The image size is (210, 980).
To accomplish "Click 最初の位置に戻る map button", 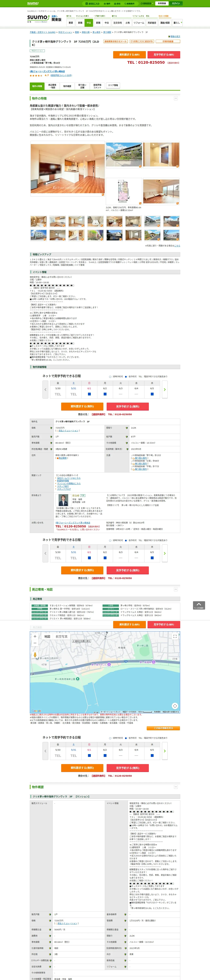I will [82, 641].
